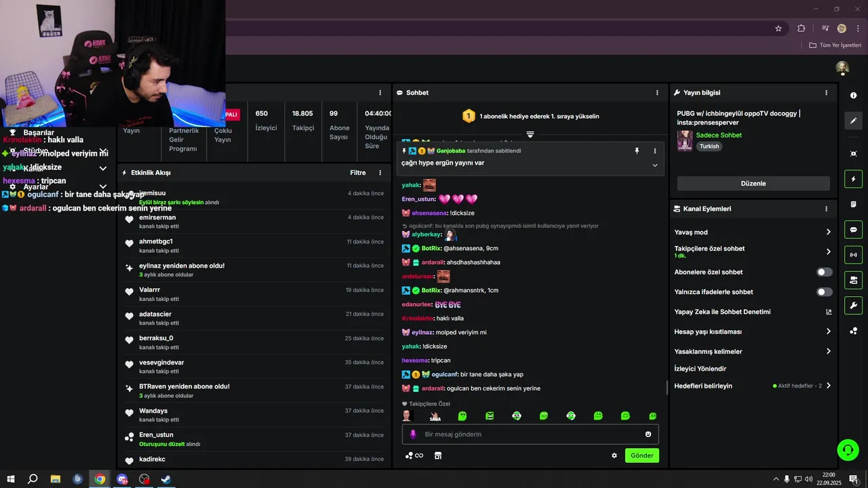Screen dimensions: 868x488
Task: Click the shop storefront icon below chat
Action: (x=438, y=455)
